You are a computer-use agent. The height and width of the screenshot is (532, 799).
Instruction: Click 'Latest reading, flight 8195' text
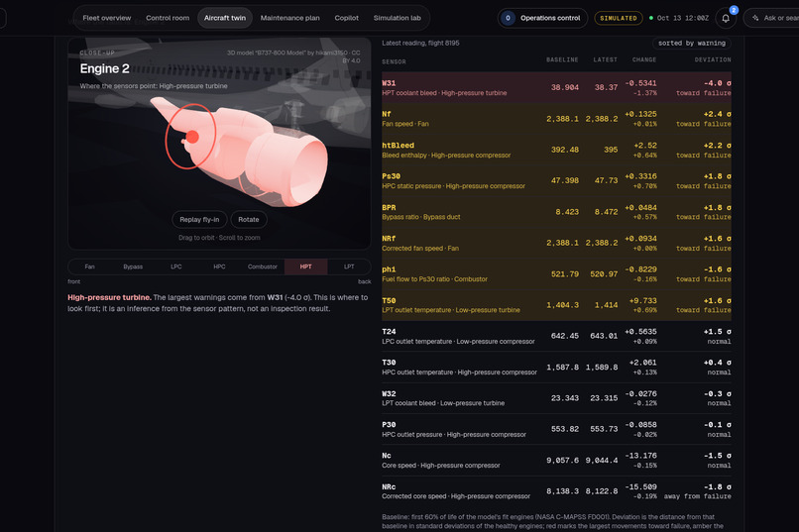point(420,44)
